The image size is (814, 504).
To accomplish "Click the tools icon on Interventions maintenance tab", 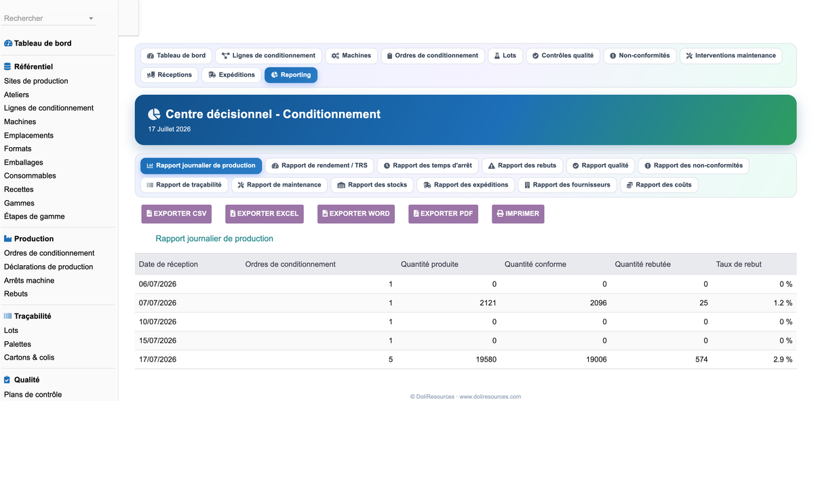I will coord(689,56).
